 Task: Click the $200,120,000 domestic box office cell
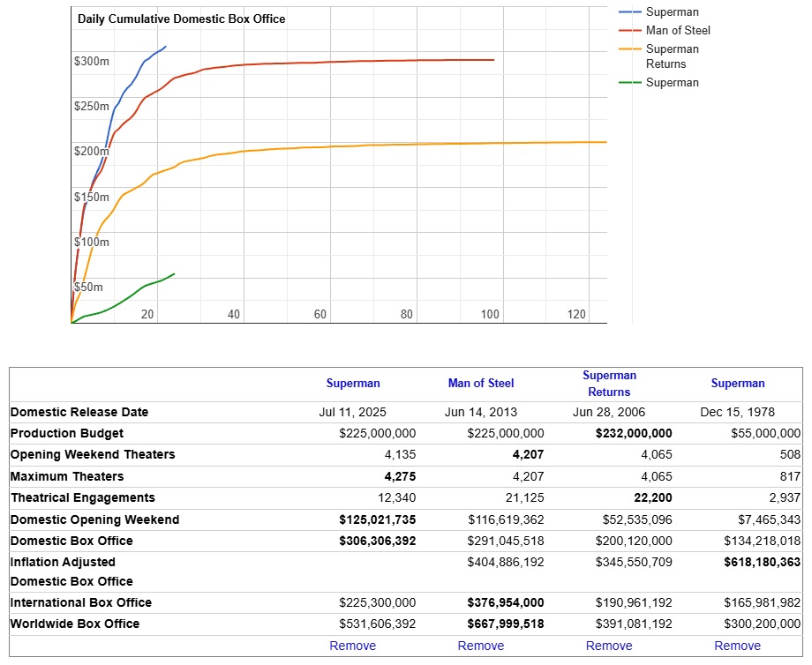(x=634, y=542)
